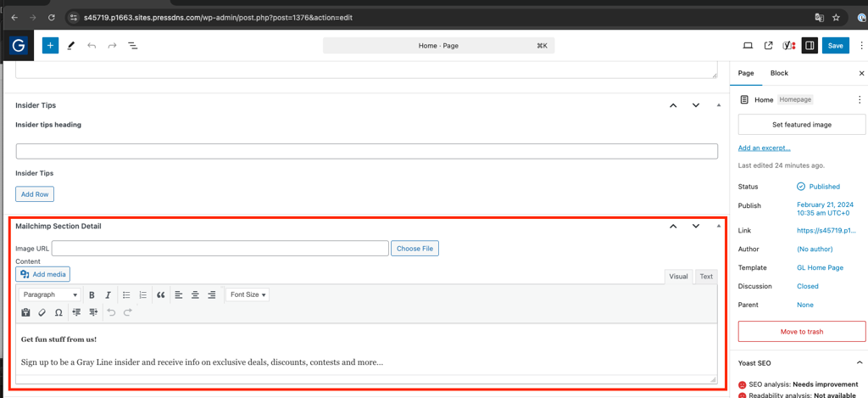The width and height of the screenshot is (868, 398).
Task: Switch to the Block tab
Action: pyautogui.click(x=780, y=73)
